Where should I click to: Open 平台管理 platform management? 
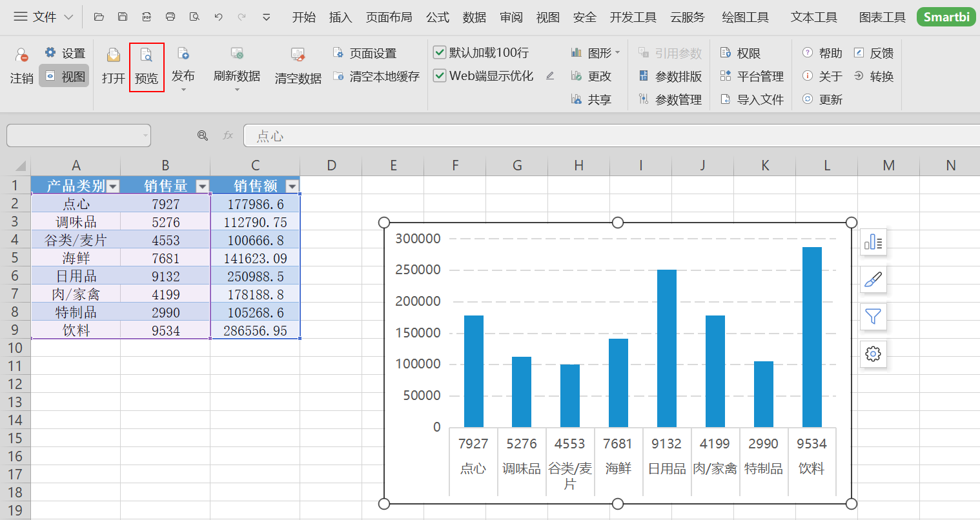click(752, 76)
